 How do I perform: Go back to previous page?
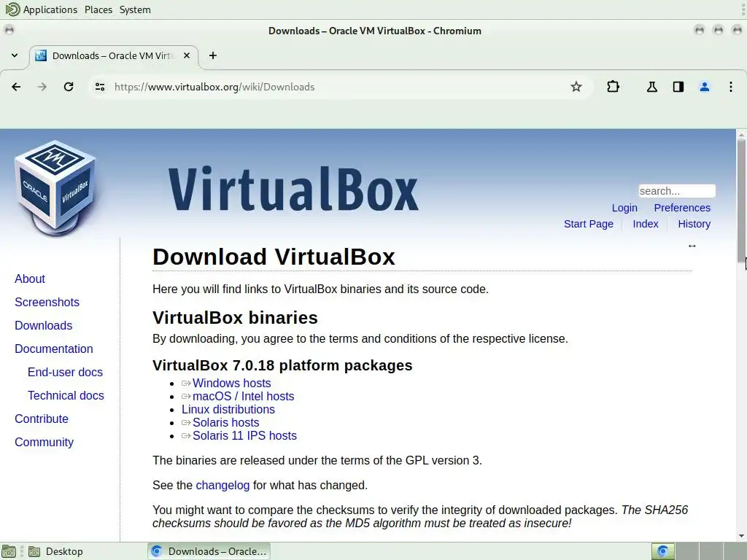pyautogui.click(x=16, y=87)
